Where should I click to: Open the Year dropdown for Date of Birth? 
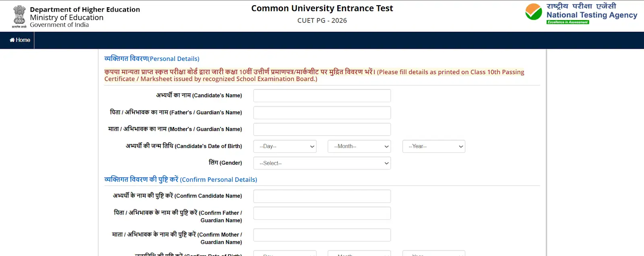point(433,146)
